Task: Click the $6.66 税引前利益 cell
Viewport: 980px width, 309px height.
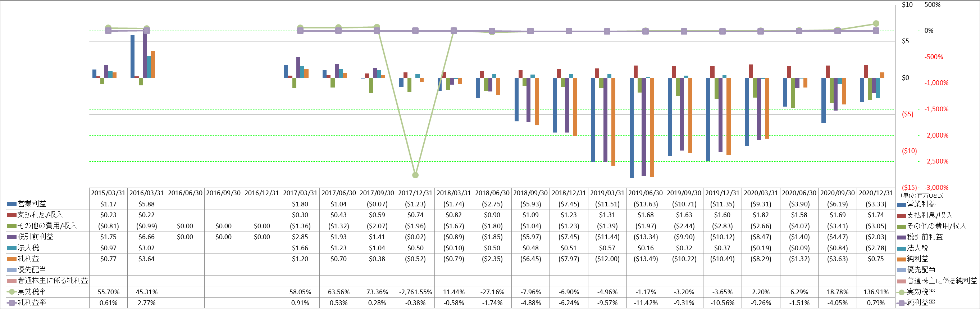Action: (x=147, y=237)
